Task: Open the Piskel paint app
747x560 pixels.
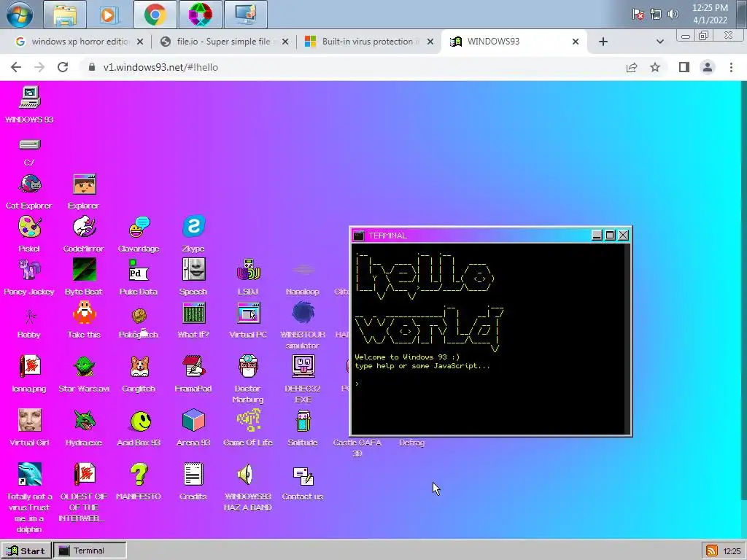Action: coord(29,227)
